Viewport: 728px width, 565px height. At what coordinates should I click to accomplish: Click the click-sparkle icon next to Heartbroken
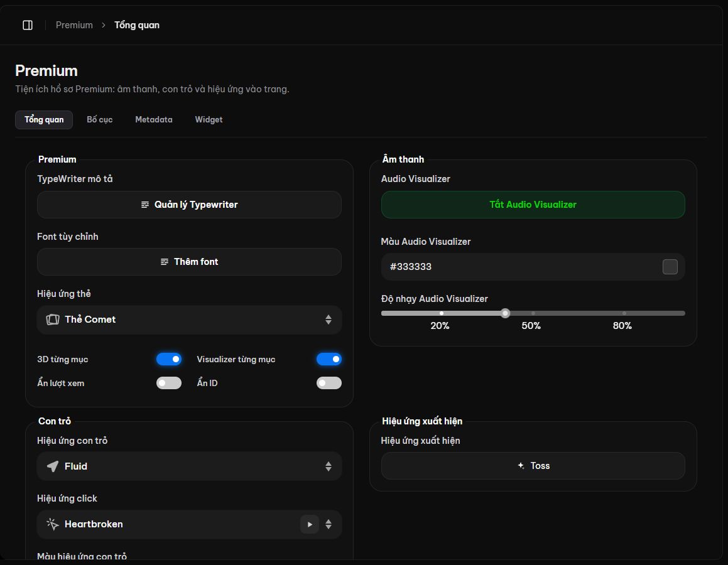pyautogui.click(x=53, y=524)
